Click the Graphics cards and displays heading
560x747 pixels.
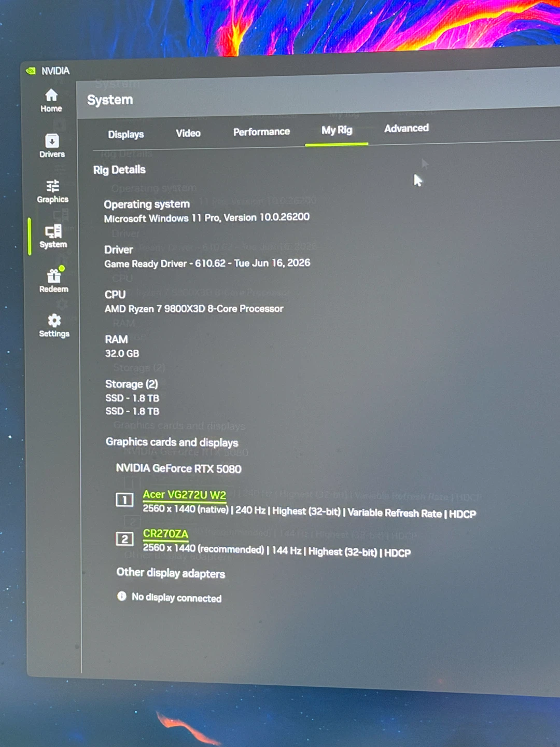pos(172,442)
